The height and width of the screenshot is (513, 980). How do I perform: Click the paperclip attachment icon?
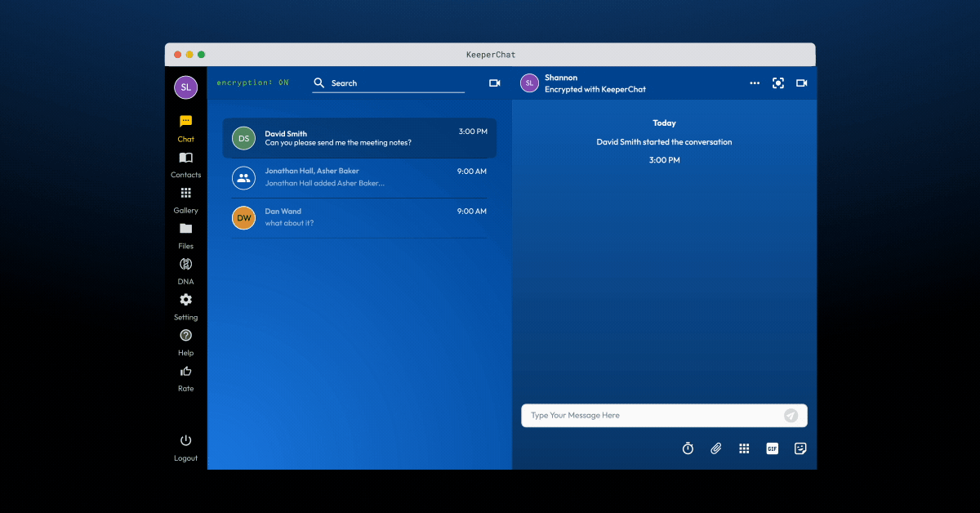716,448
